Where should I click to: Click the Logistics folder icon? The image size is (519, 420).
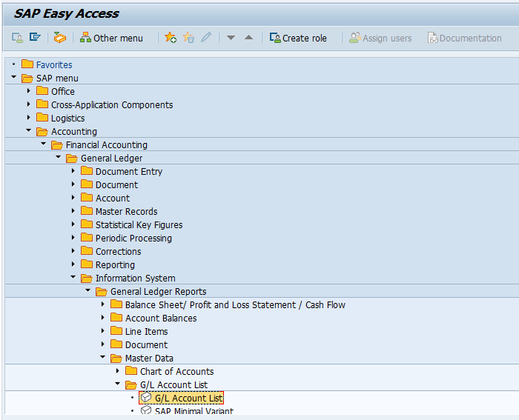pyautogui.click(x=42, y=117)
